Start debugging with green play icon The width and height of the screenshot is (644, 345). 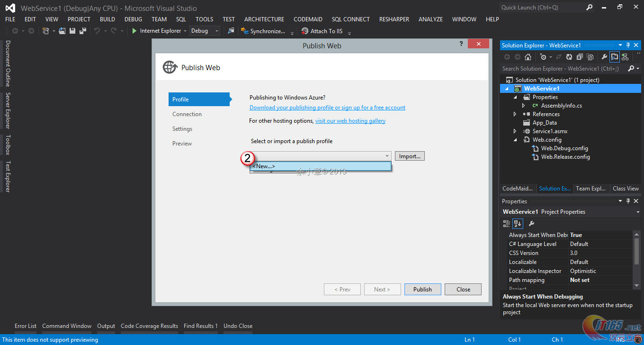[134, 31]
